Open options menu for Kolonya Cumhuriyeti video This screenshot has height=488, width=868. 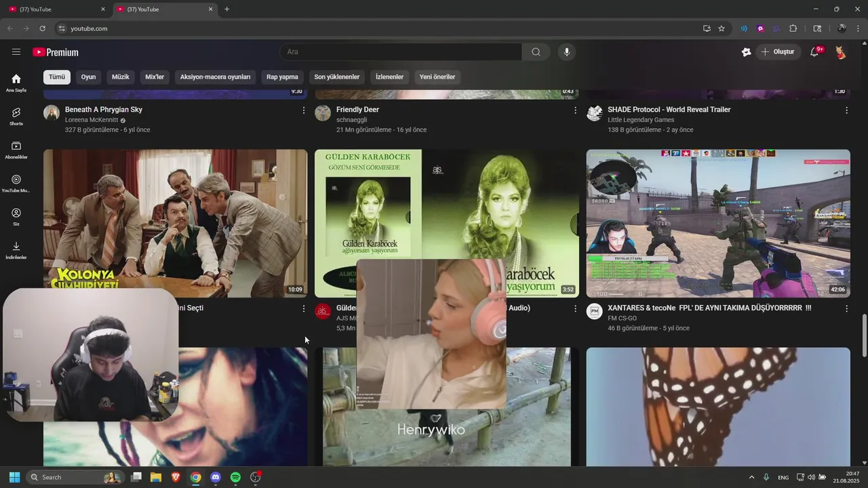click(x=303, y=308)
